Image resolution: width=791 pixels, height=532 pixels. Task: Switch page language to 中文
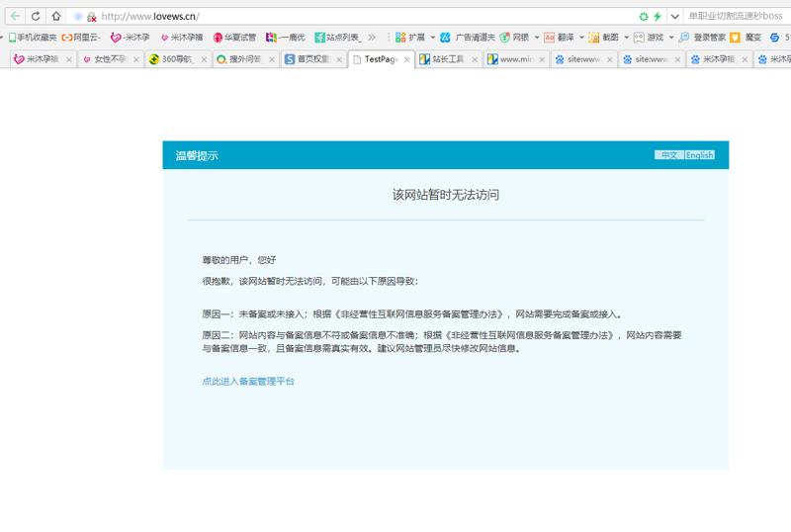tap(669, 155)
